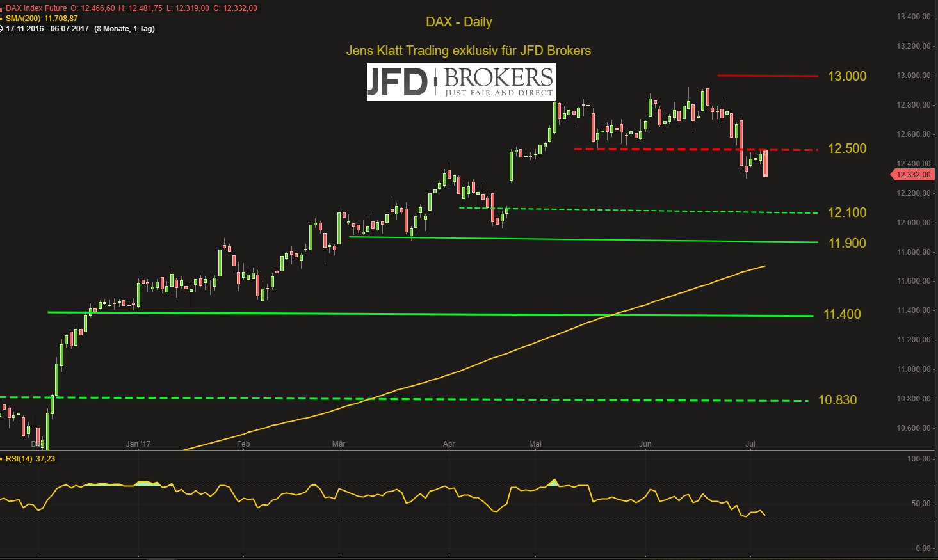
Task: Click the 10.600,00 price axis label
Action: [x=914, y=428]
